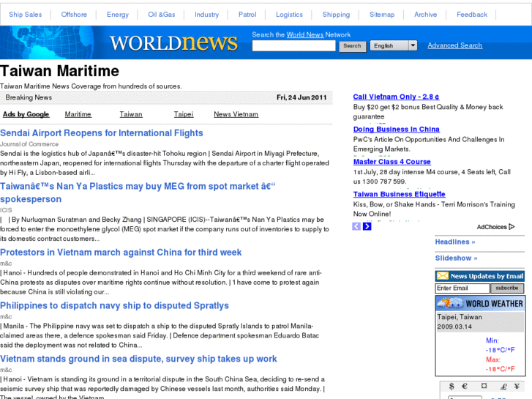
Task: Click the AdChoices triangle icon
Action: click(512, 226)
